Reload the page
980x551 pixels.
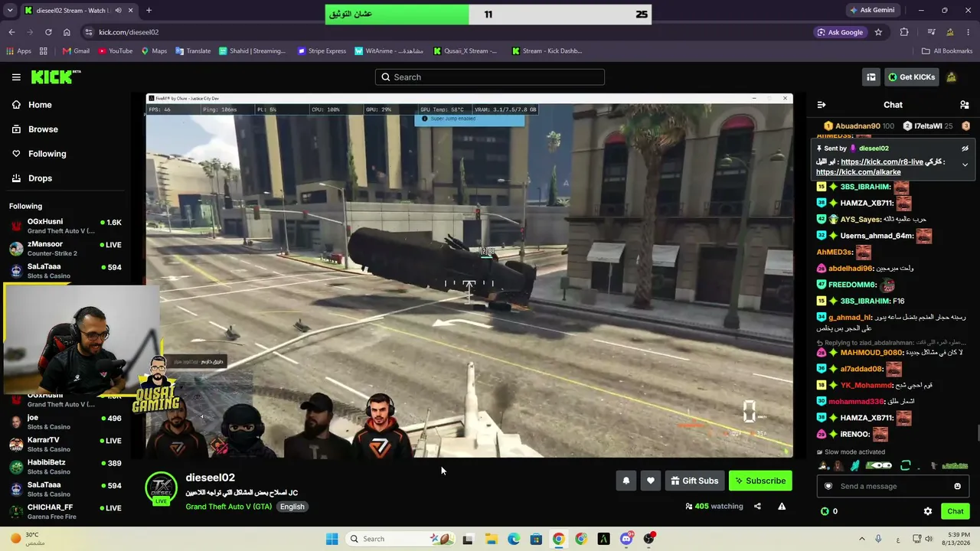point(48,32)
